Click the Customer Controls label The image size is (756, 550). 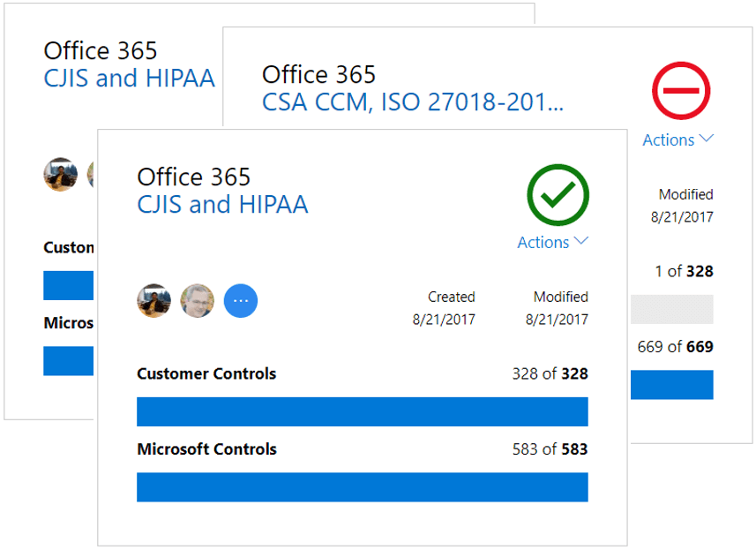tap(206, 373)
